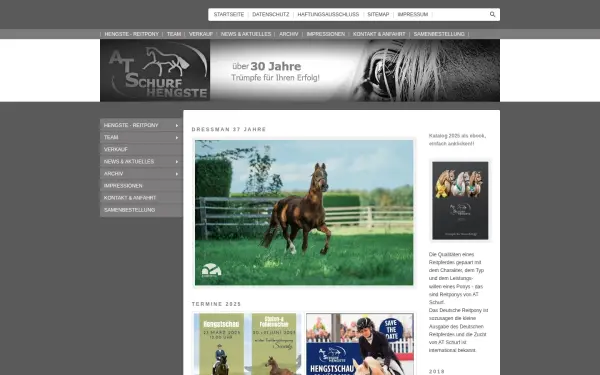Screen dimensions: 600x375
Task: Click the search magnifier icon
Action: pyautogui.click(x=492, y=14)
